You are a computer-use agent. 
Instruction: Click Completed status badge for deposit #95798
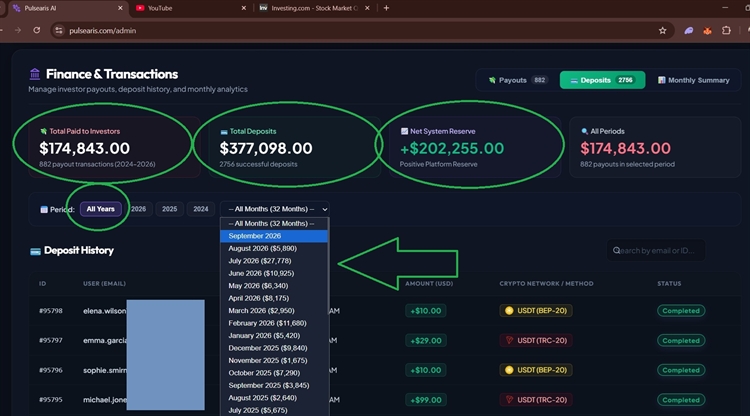tap(681, 311)
